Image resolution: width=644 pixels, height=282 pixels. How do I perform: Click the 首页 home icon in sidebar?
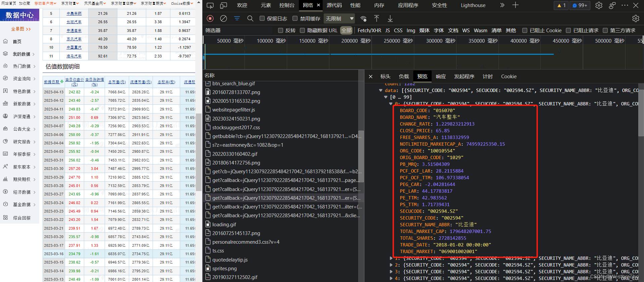click(5, 41)
